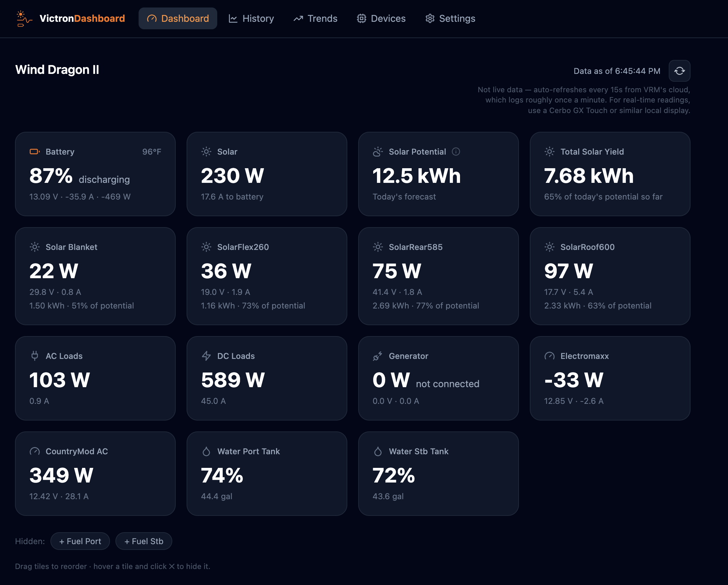Click the -33 W Electromaxx value
The image size is (728, 585).
point(574,380)
